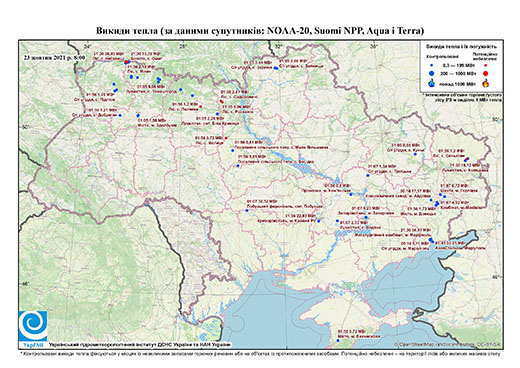Click the orange flame legend icon
The image size is (520, 368).
(486, 83)
